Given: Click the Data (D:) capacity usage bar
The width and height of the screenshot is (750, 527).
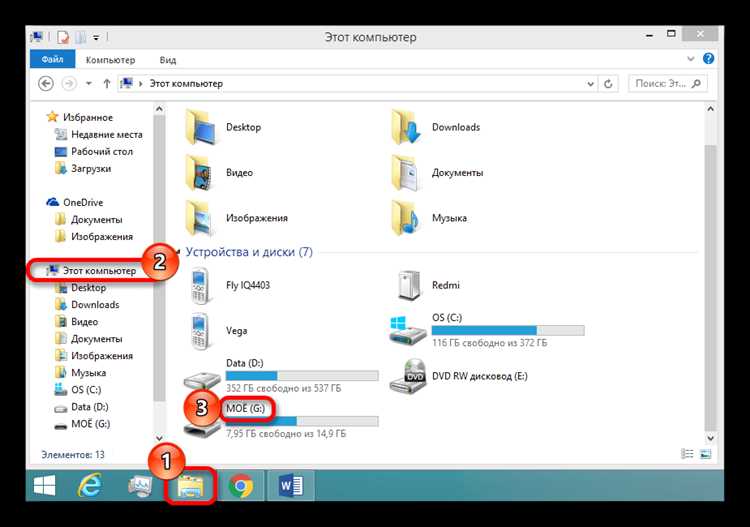Looking at the screenshot, I should click(x=302, y=376).
